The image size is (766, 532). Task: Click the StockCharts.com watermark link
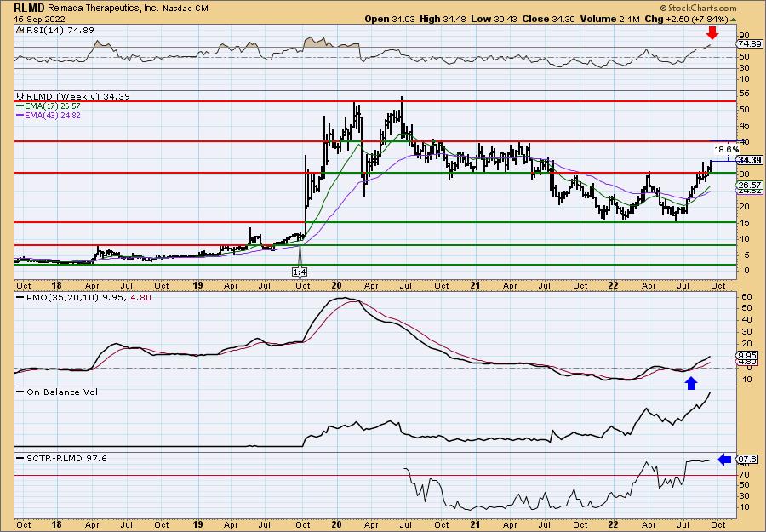(699, 8)
